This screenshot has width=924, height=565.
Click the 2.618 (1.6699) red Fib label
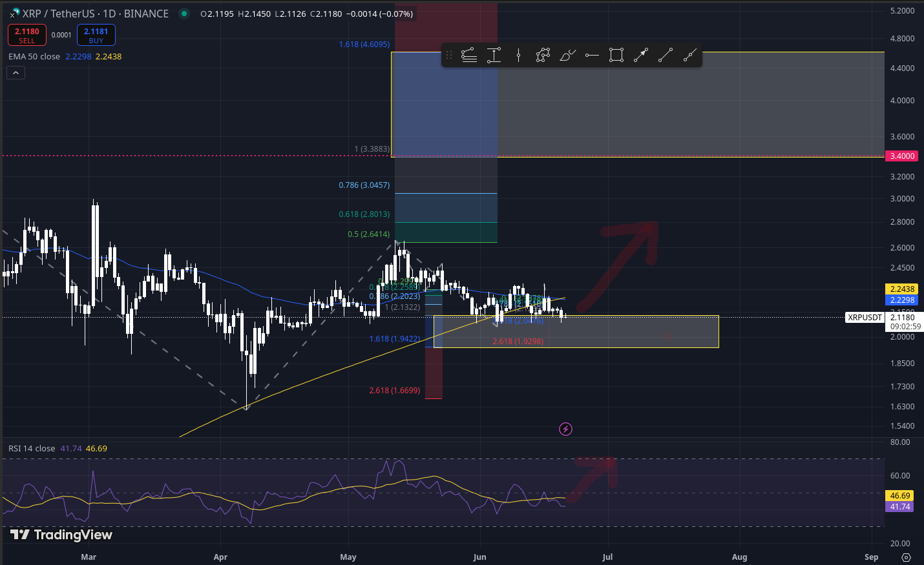pos(395,390)
